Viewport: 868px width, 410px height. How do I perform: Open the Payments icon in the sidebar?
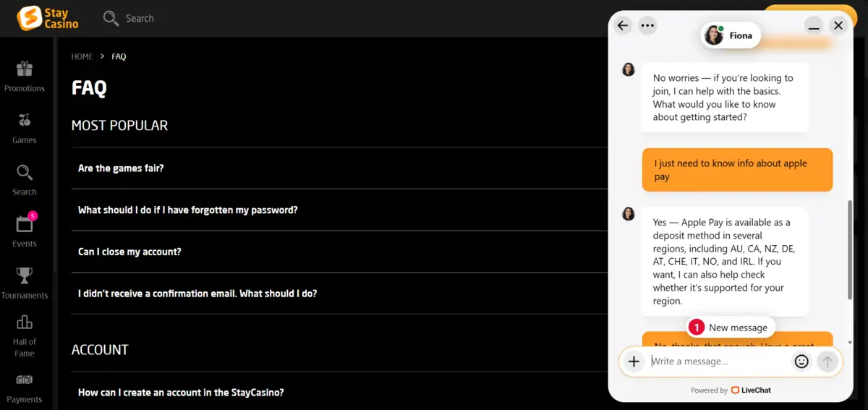25,380
